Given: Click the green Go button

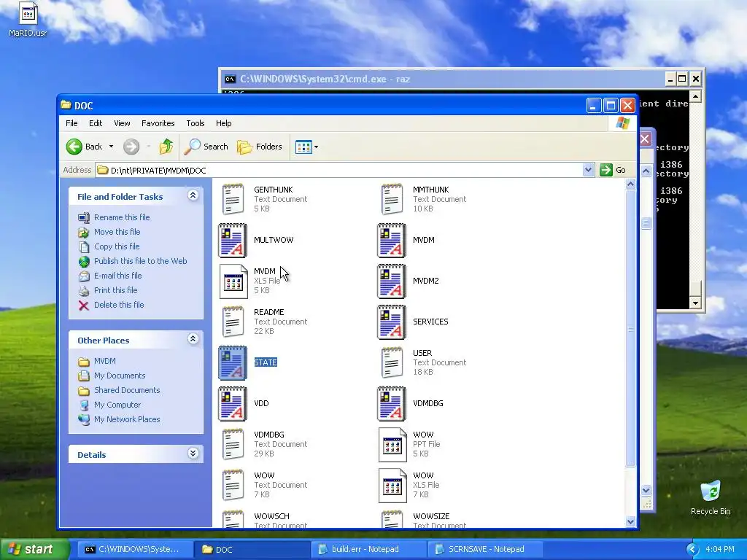Looking at the screenshot, I should (613, 170).
